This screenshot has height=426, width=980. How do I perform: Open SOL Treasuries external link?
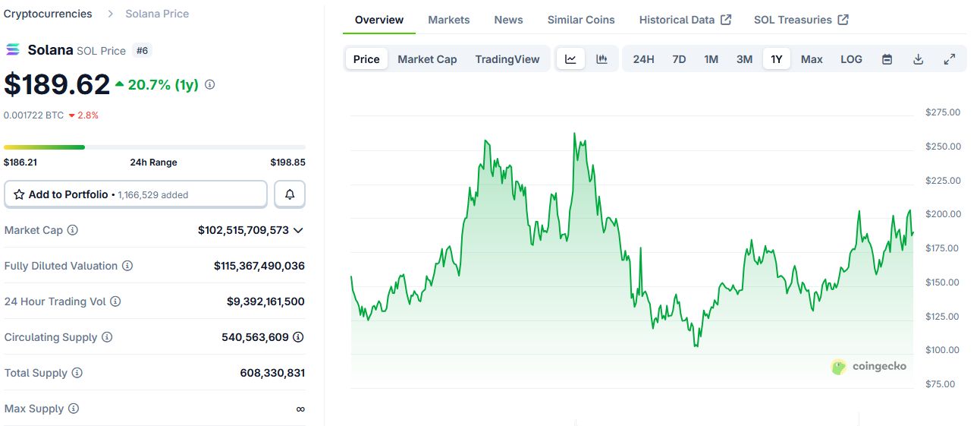tap(801, 20)
